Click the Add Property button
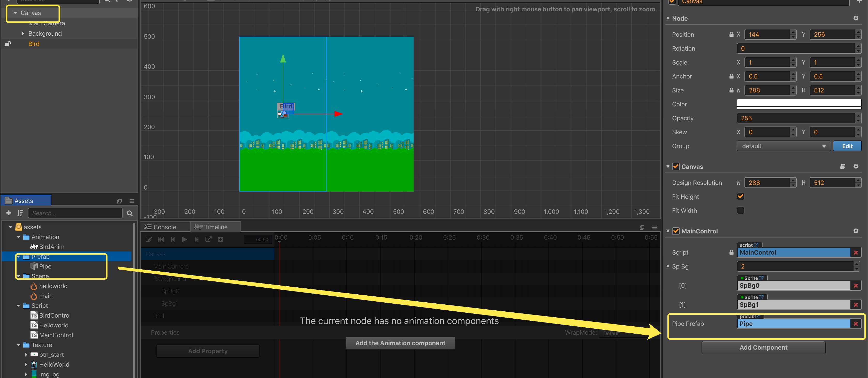Image resolution: width=868 pixels, height=378 pixels. coord(208,351)
